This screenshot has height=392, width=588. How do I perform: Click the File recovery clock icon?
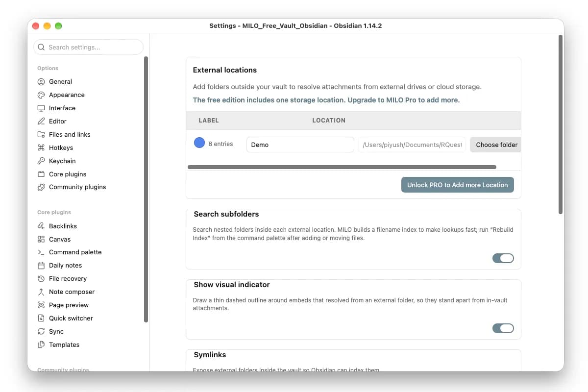pos(41,279)
